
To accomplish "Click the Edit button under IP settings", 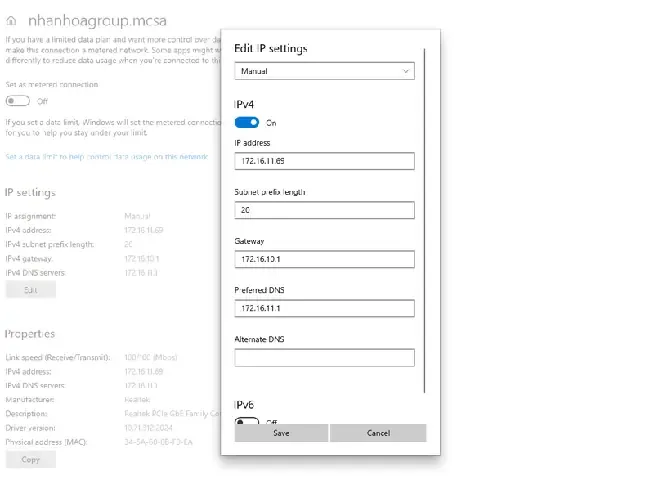I will pos(30,289).
